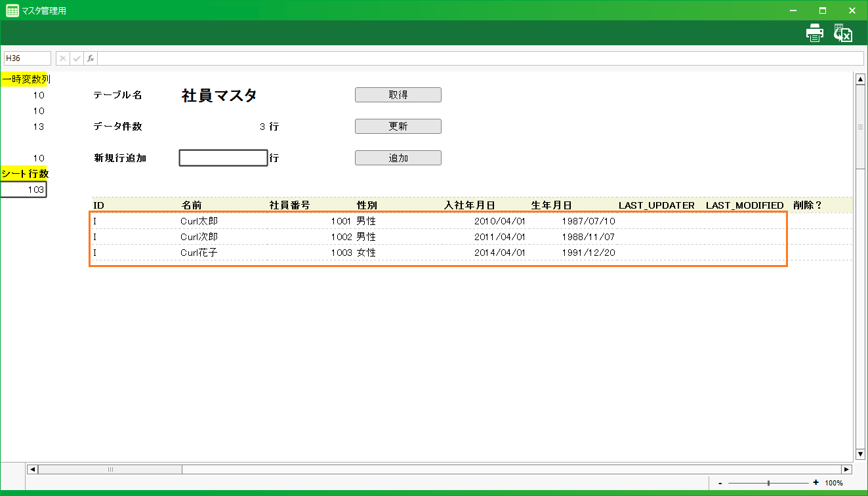Click the formula confirm checkmark icon
Viewport: 868px width, 496px height.
tap(77, 58)
